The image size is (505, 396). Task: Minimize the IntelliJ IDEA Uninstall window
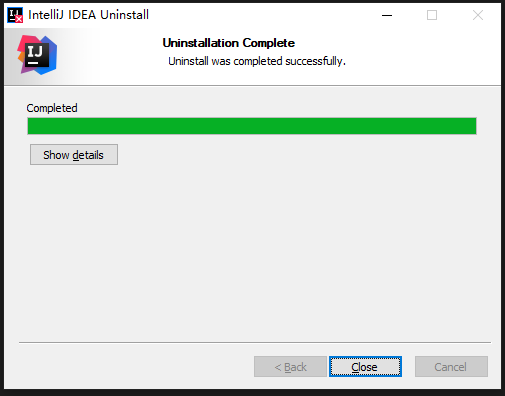tap(387, 15)
